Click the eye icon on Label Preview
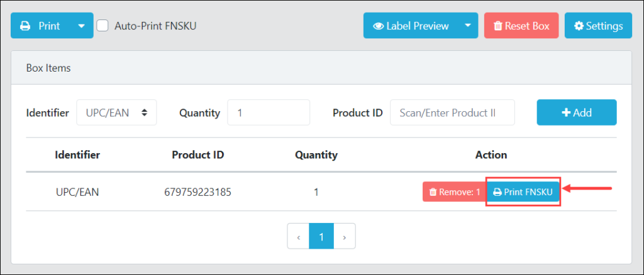This screenshot has height=275, width=644. click(378, 26)
